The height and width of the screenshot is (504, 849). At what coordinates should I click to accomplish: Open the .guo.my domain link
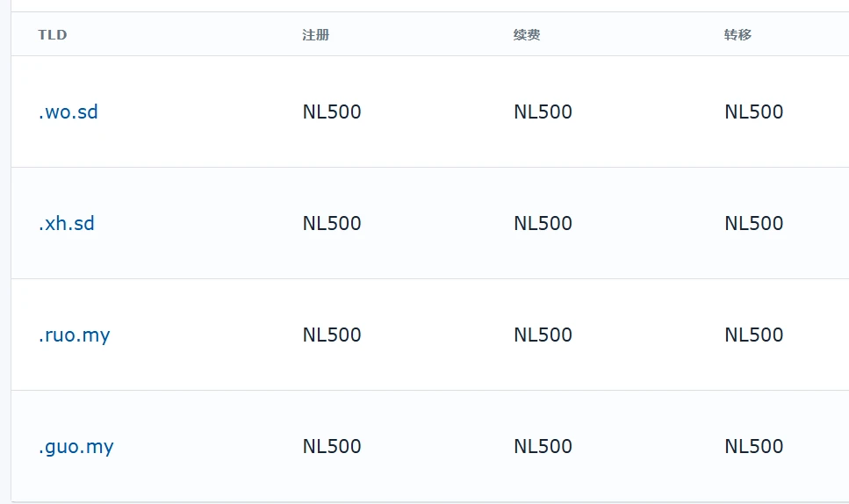(76, 447)
